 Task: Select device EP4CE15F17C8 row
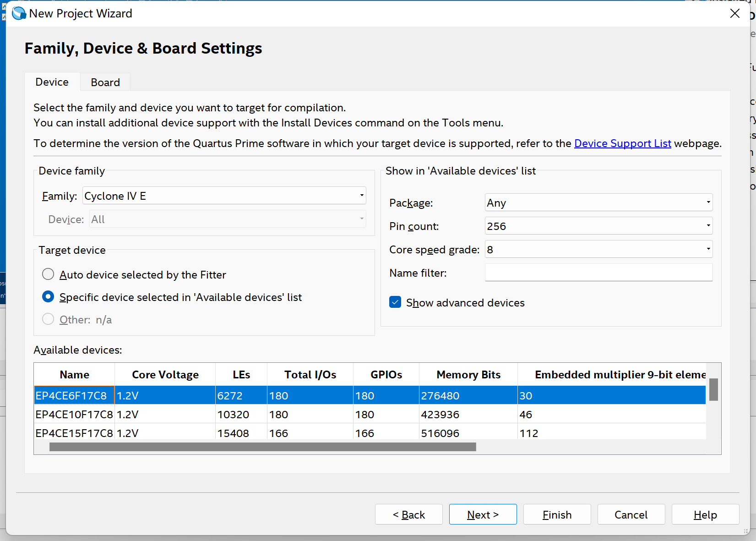click(x=370, y=432)
